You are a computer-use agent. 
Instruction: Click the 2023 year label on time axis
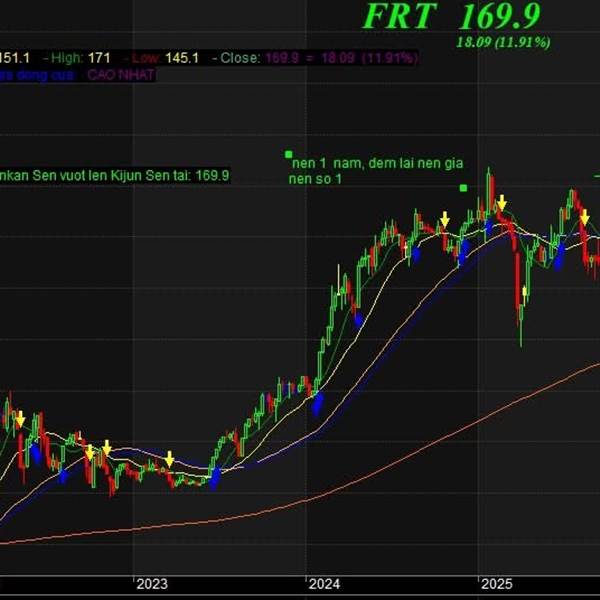pyautogui.click(x=152, y=584)
